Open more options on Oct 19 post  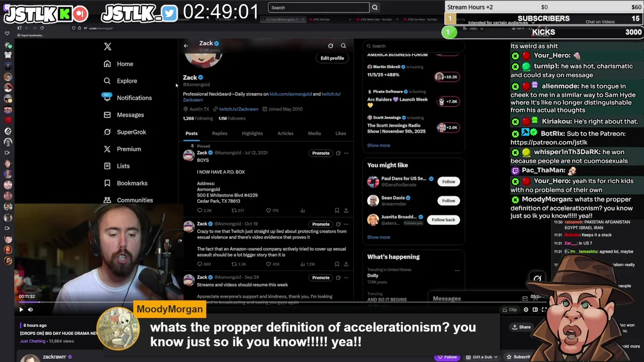click(x=346, y=224)
